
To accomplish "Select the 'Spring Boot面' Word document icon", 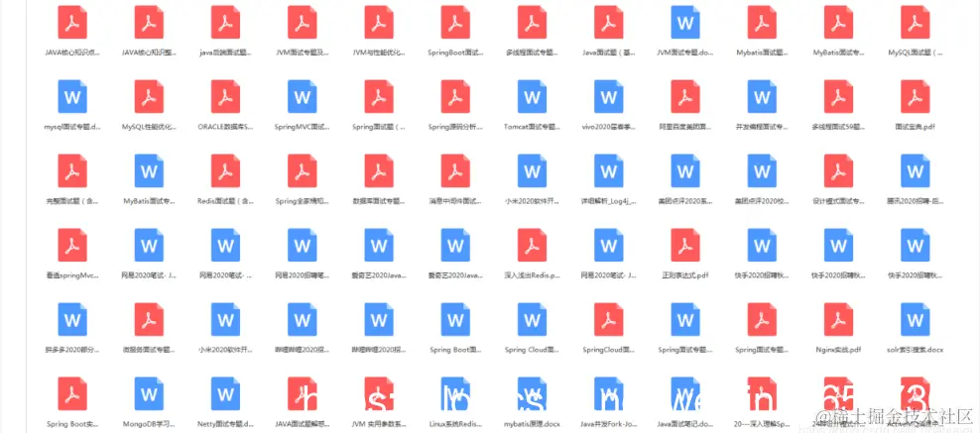I will 455,319.
